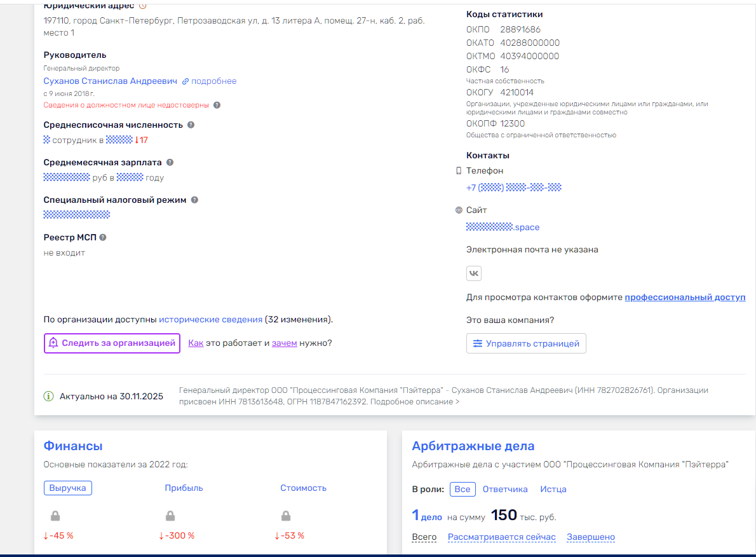The width and height of the screenshot is (756, 557).
Task: Click Следить за организацией button
Action: coord(112,343)
